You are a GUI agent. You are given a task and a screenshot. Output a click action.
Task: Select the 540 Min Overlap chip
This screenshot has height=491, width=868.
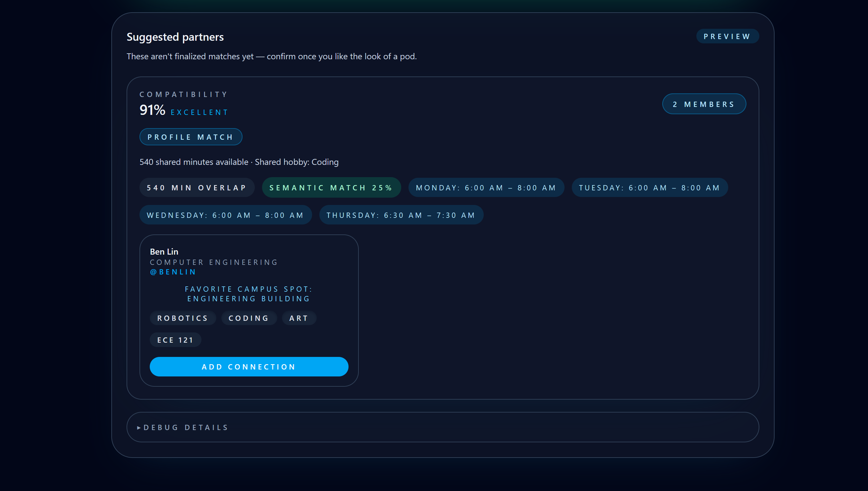[x=197, y=187]
